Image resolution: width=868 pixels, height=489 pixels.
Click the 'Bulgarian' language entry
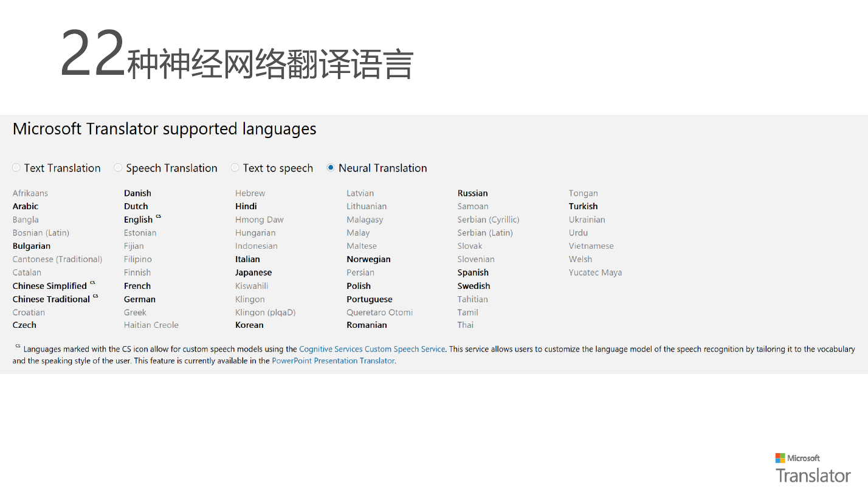point(32,246)
